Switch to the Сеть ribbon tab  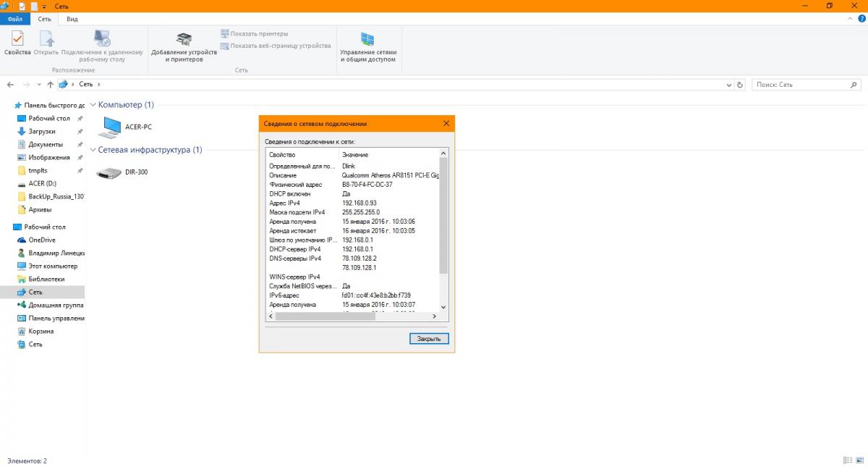tap(45, 19)
